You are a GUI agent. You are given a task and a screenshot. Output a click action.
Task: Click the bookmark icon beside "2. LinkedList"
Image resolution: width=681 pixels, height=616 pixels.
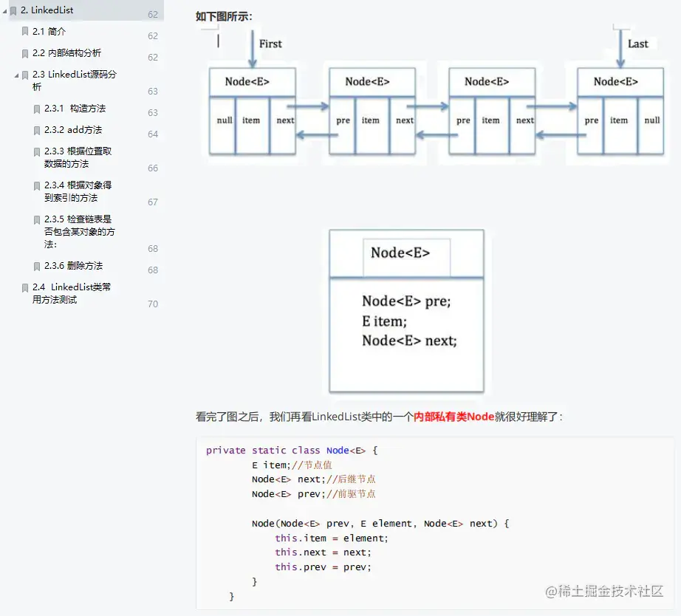tap(12, 10)
